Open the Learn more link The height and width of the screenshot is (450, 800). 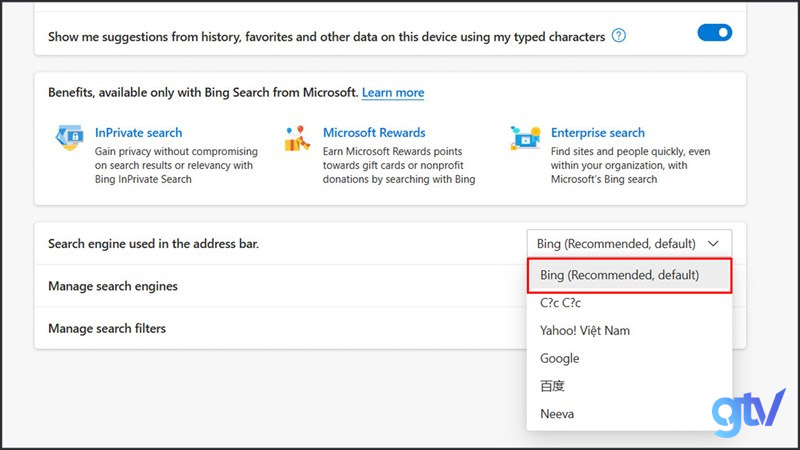tap(393, 92)
